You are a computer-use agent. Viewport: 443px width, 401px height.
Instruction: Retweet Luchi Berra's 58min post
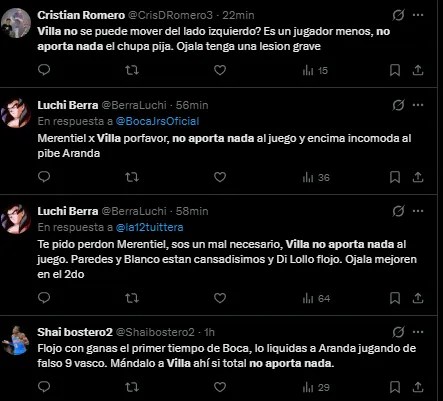coord(132,298)
